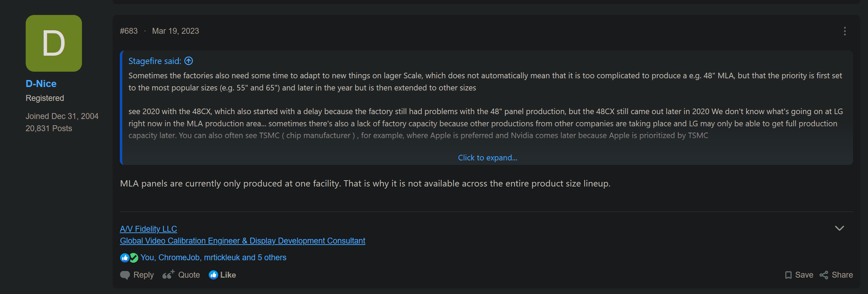
Task: Click the 'Registered' user title text
Action: pos(45,98)
